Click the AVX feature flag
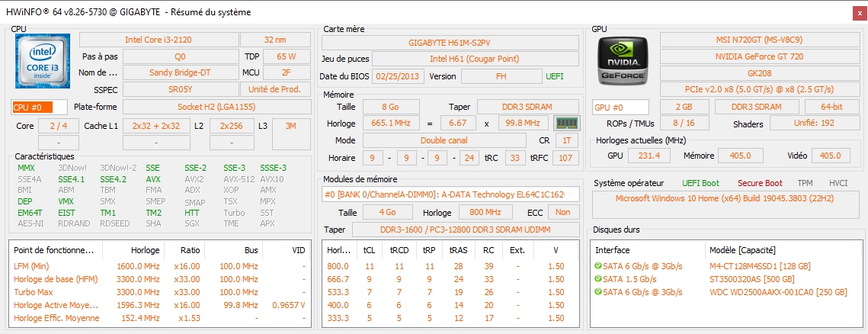The height and width of the screenshot is (334, 868). point(153,179)
